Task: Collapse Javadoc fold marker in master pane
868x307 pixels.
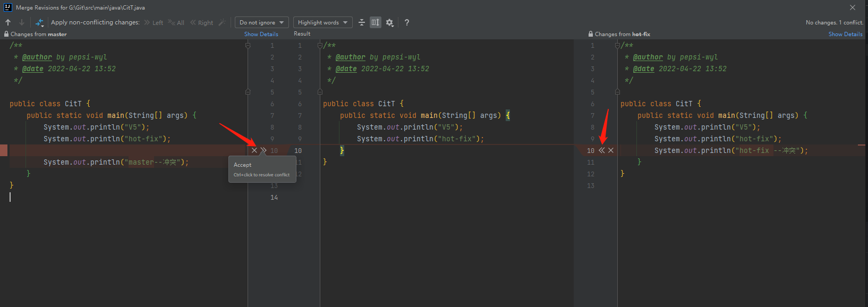Action: click(x=248, y=45)
